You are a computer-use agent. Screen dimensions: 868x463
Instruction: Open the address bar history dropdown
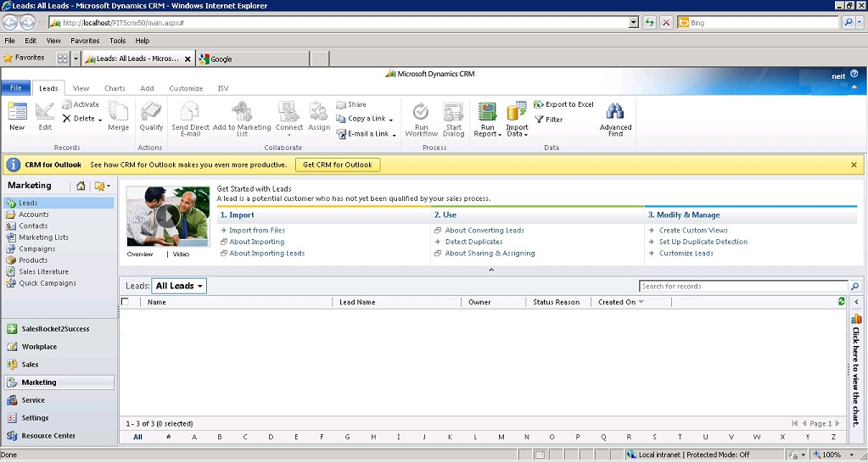click(x=634, y=23)
